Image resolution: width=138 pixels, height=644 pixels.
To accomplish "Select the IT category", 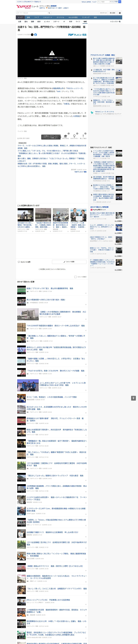I will pyautogui.click(x=64, y=21).
